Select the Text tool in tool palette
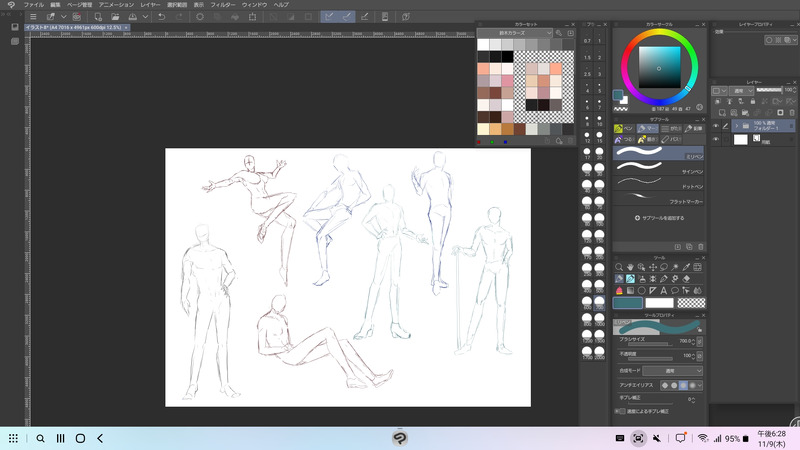This screenshot has width=800, height=450. point(663,290)
